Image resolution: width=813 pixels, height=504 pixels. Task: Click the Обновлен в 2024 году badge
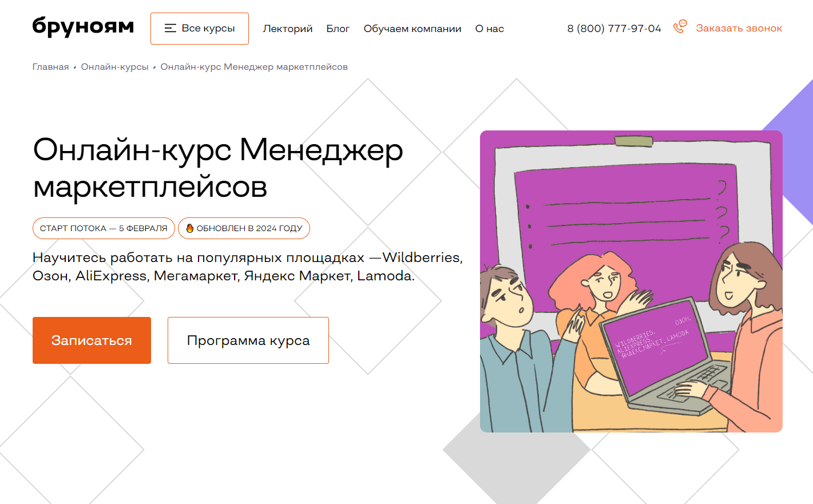coord(244,228)
